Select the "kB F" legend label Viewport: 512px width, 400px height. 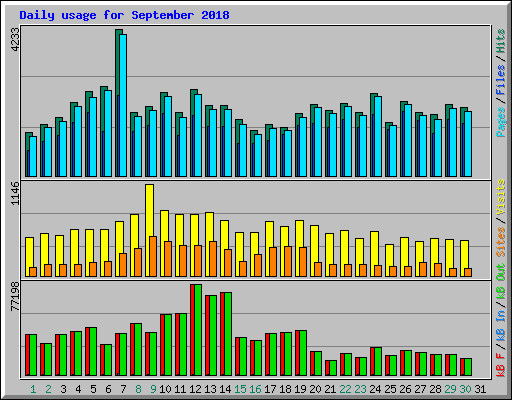[501, 365]
